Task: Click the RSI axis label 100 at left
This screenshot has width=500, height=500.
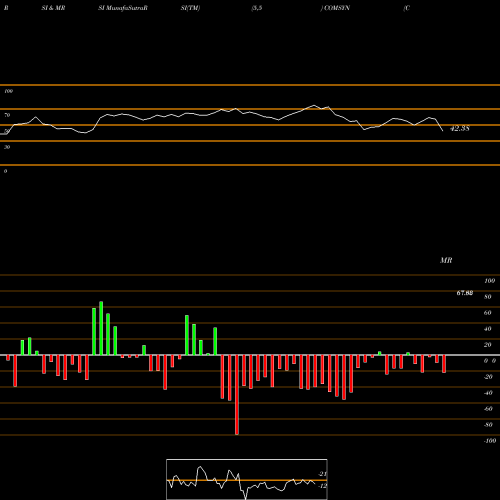Action: point(8,91)
